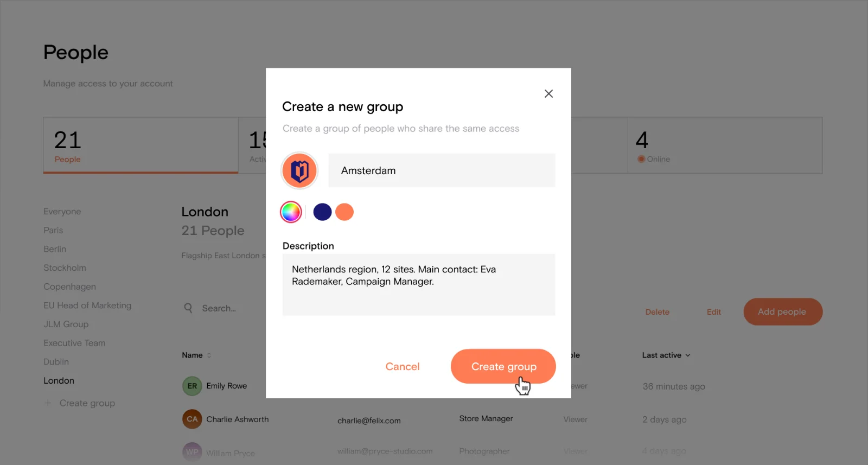Sort the table by Name column
868x465 pixels.
(196, 355)
